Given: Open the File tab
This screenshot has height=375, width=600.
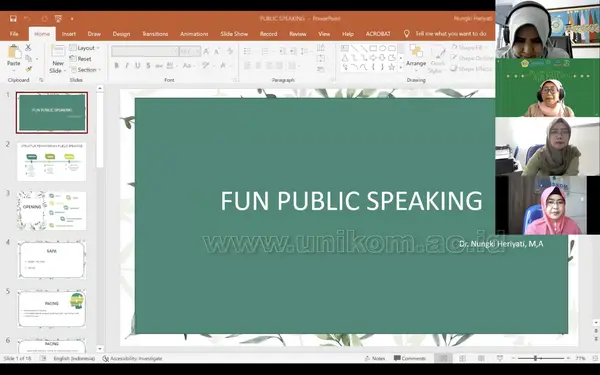Looking at the screenshot, I should tap(14, 34).
